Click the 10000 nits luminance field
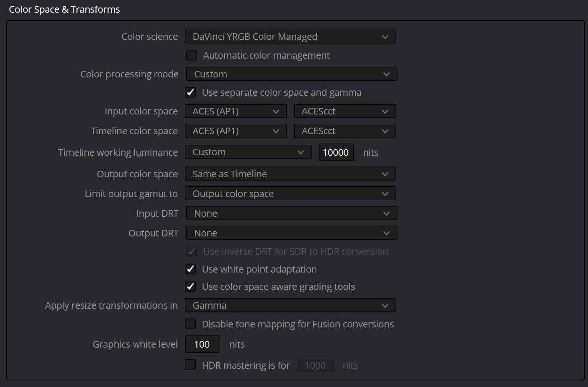This screenshot has height=387, width=588. (x=336, y=152)
